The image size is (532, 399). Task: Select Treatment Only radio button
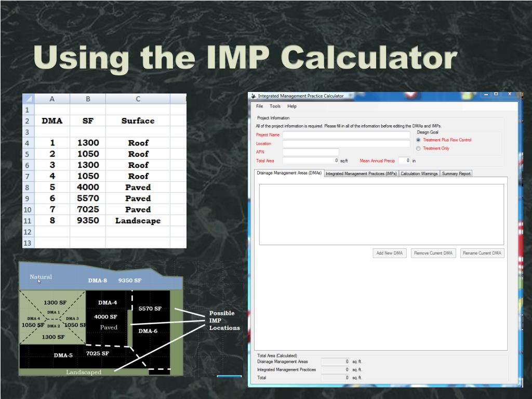418,148
